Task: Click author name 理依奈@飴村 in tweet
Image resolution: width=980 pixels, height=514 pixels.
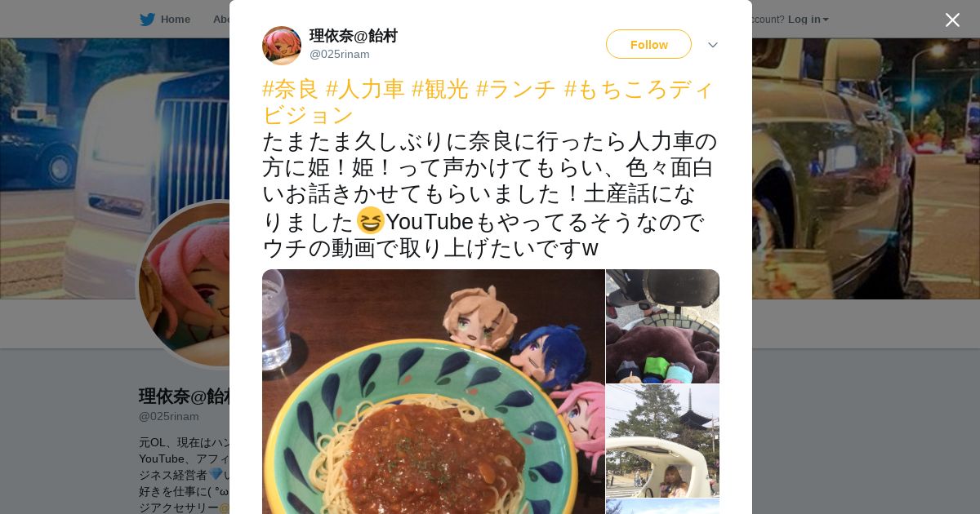Action: coord(354,36)
